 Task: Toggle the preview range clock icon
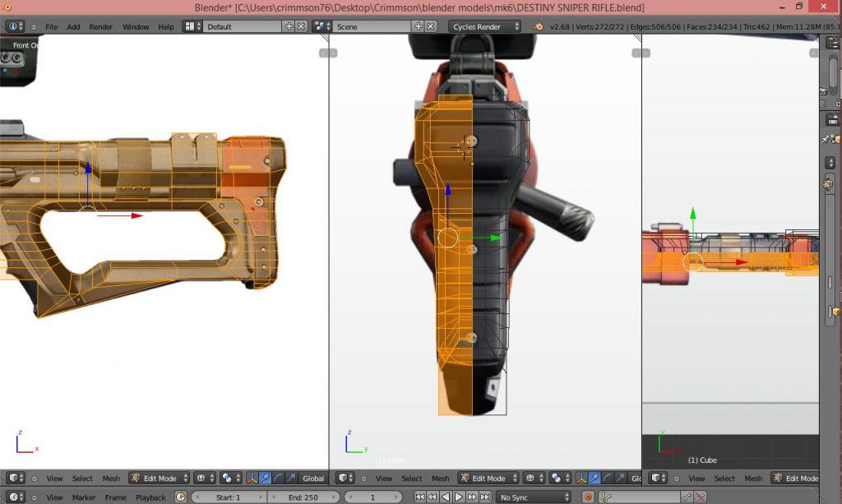181,497
